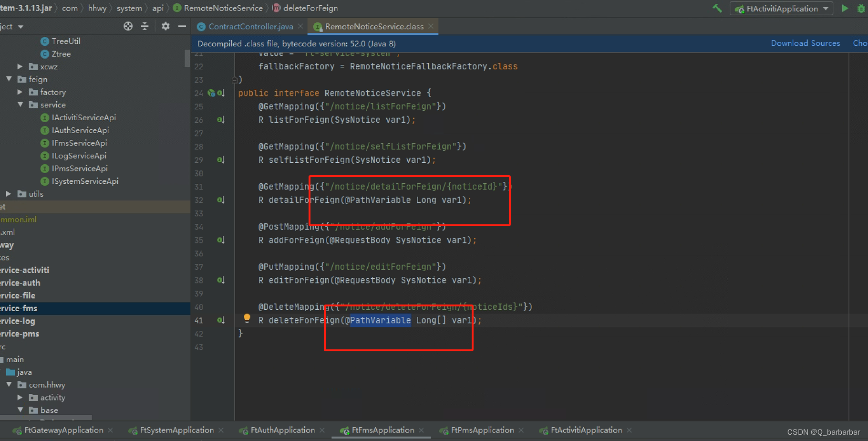Click the build hammer icon
The width and height of the screenshot is (868, 441).
pos(717,8)
